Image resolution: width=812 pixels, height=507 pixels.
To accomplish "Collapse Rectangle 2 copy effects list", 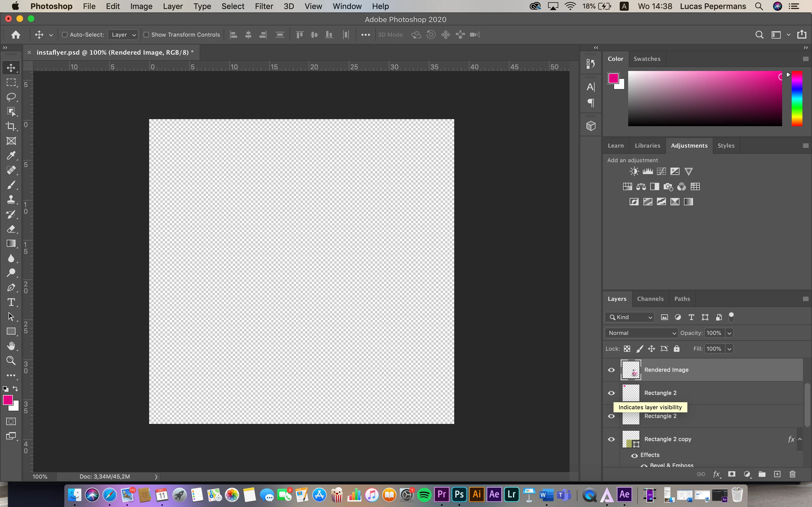I will (x=800, y=439).
